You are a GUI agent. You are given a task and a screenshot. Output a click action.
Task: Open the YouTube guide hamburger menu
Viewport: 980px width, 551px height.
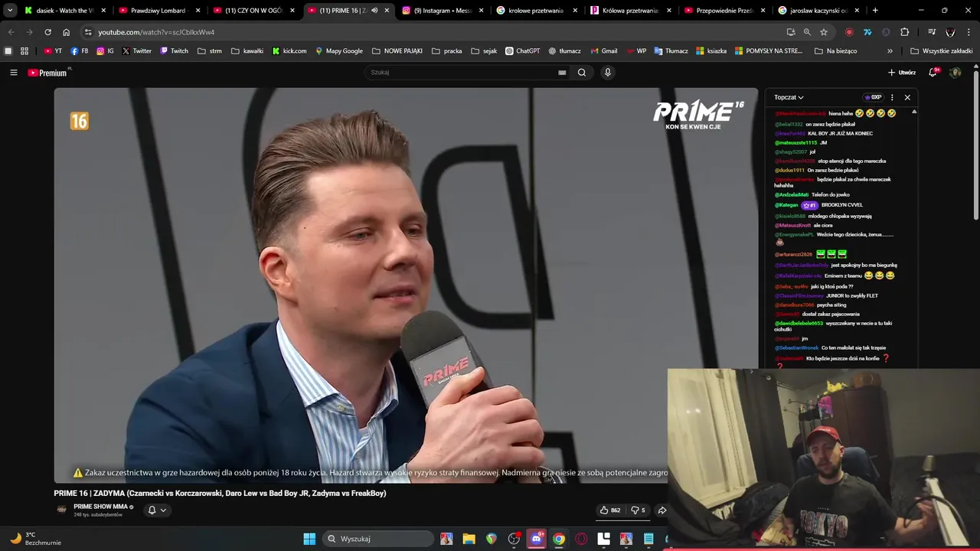tap(13, 73)
